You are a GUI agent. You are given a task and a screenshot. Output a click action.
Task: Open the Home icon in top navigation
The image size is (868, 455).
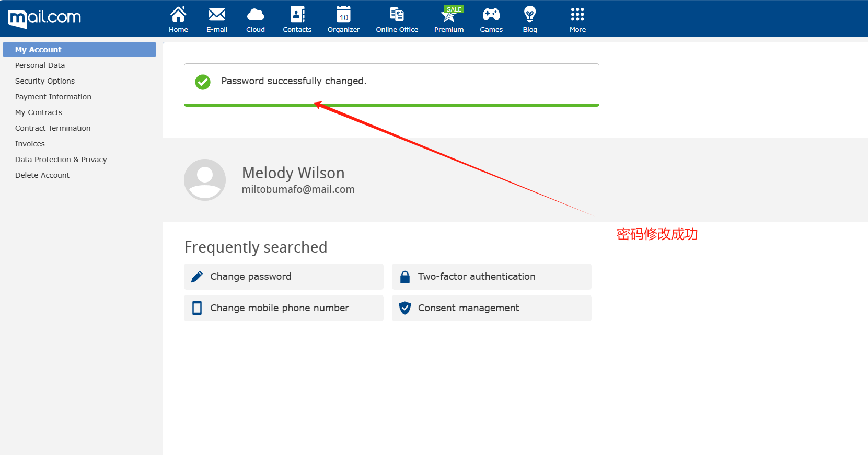coord(178,15)
